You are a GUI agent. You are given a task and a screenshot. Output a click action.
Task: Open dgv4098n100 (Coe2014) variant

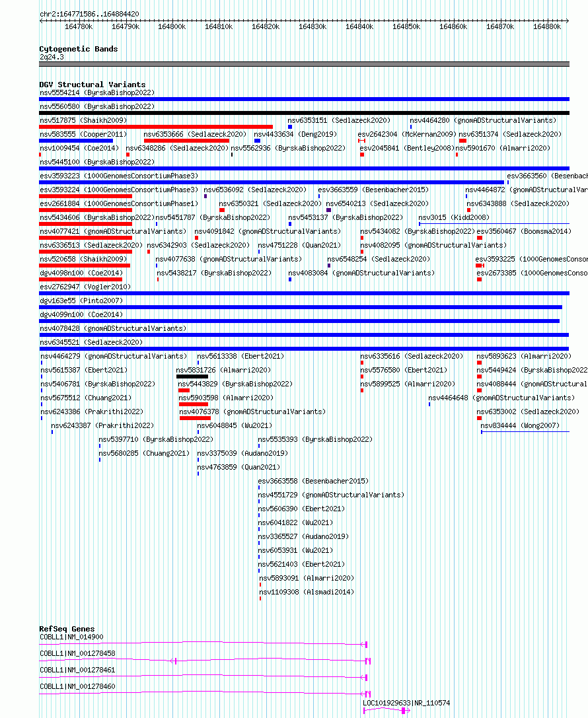pos(81,273)
